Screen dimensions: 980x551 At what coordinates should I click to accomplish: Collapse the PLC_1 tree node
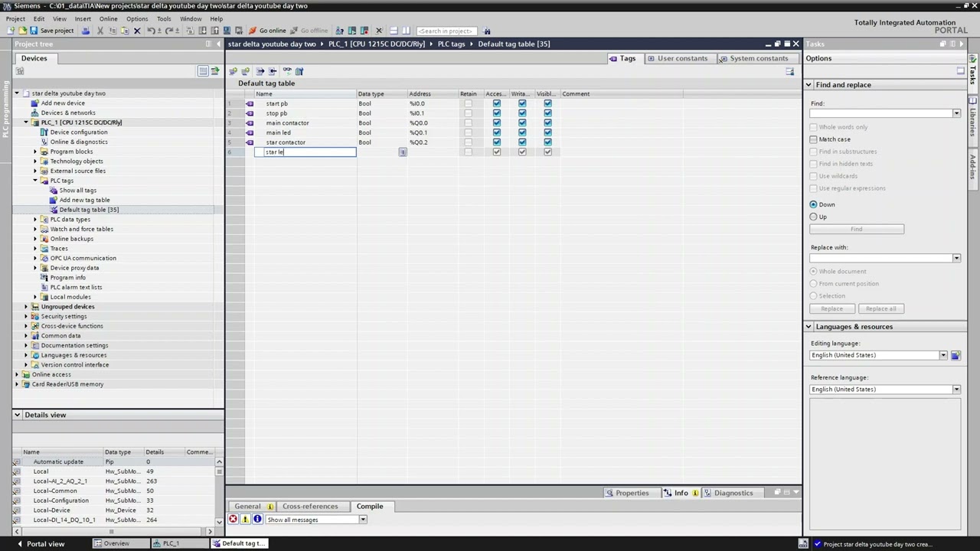tap(25, 122)
